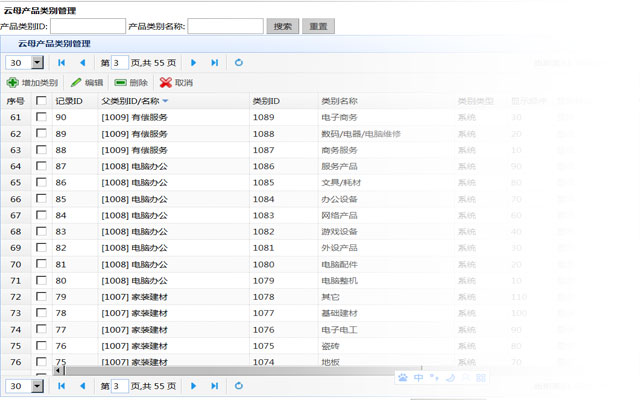Viewport: 640px width, 400px height.
Task: Go to next page in top pager
Action: [x=194, y=63]
